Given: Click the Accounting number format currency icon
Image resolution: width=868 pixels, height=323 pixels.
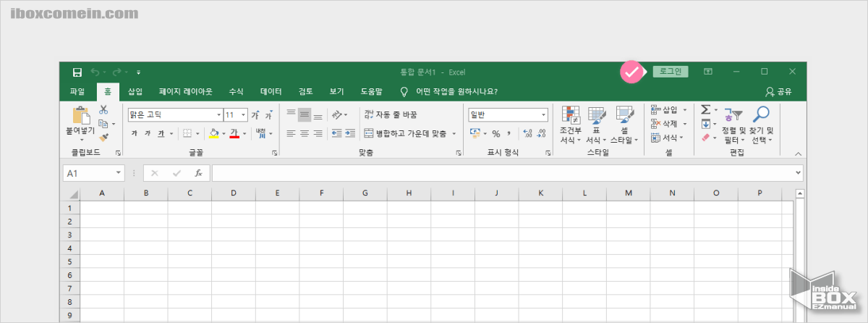Looking at the screenshot, I should pyautogui.click(x=475, y=133).
